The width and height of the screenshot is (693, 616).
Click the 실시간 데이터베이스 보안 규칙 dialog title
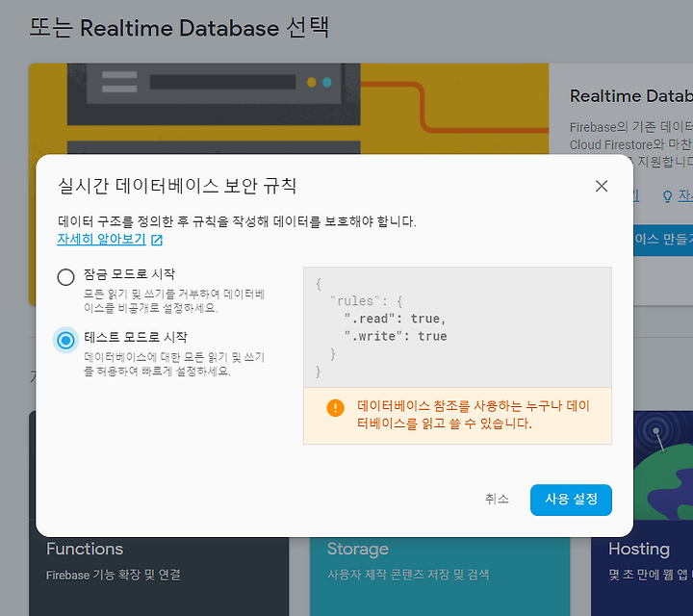tap(177, 186)
